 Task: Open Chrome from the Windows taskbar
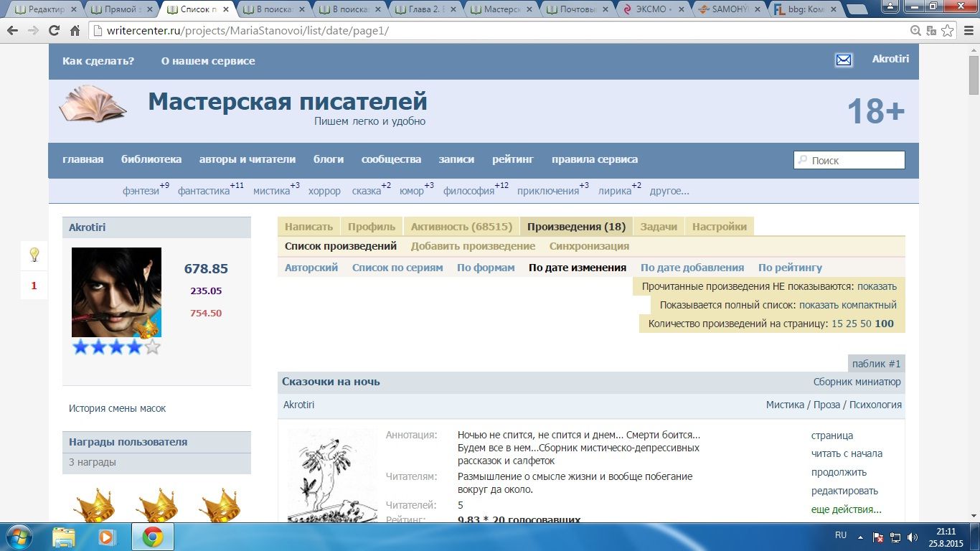[x=151, y=537]
